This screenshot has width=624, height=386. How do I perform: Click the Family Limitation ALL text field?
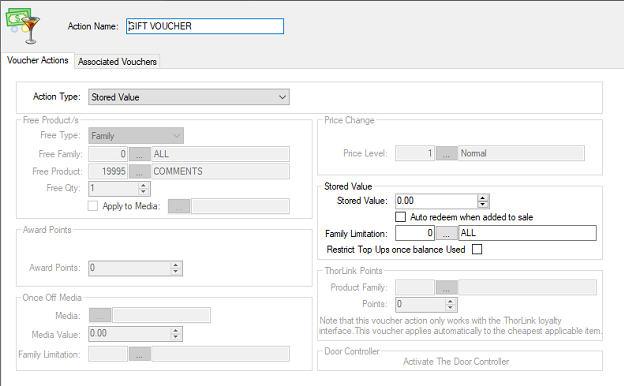tap(527, 233)
